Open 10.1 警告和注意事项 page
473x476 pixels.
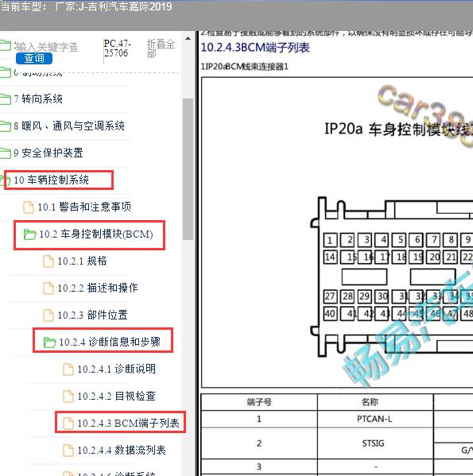pos(84,207)
